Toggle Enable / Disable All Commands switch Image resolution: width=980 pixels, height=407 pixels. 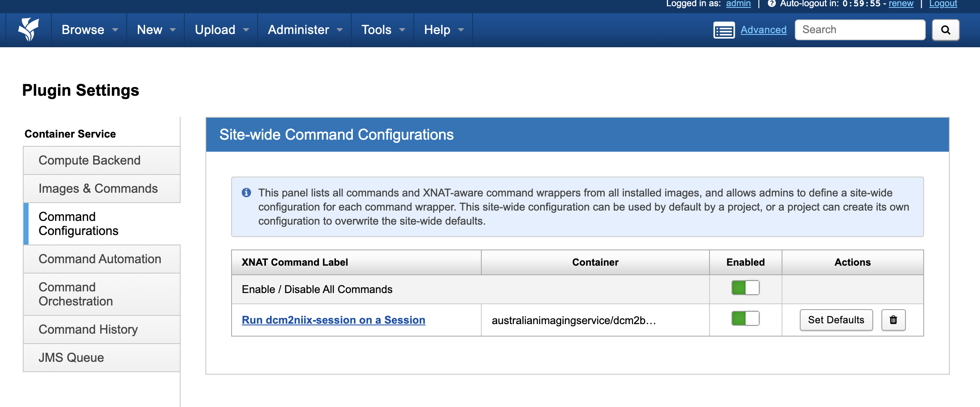click(x=745, y=288)
